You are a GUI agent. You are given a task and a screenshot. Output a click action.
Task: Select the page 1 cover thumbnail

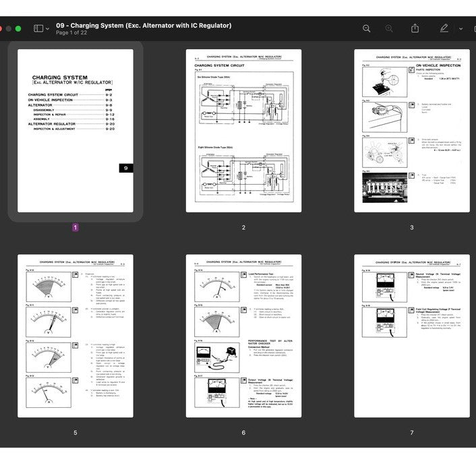pyautogui.click(x=75, y=131)
